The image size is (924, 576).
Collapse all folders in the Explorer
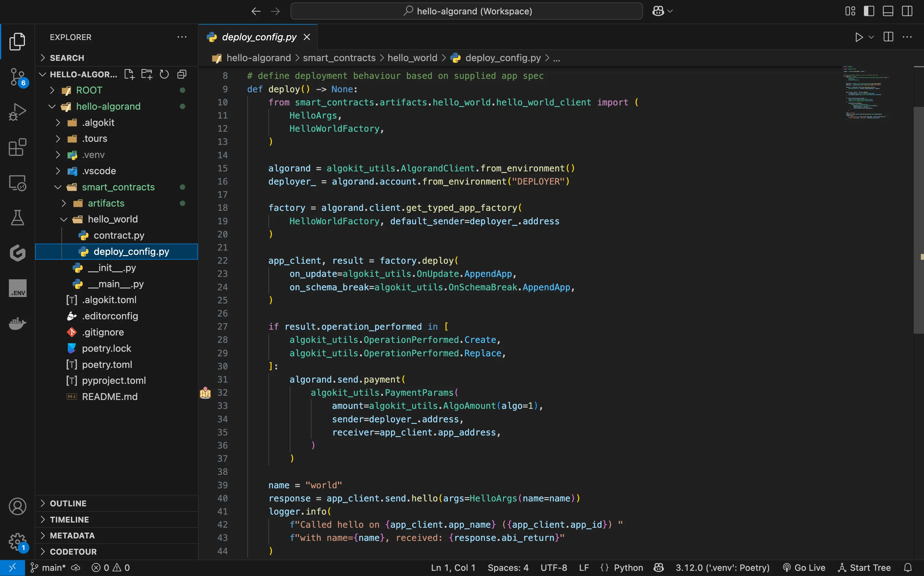182,74
